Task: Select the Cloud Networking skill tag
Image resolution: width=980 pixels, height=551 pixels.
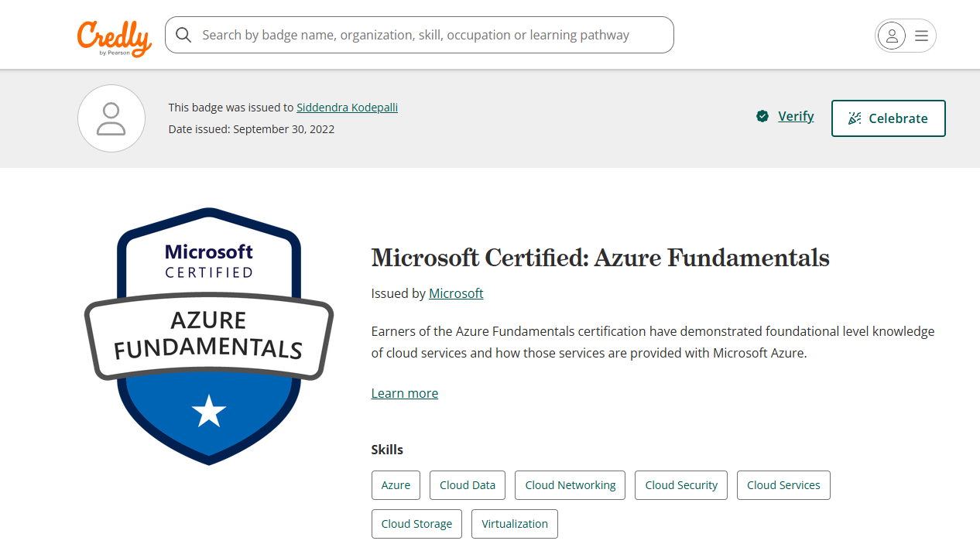Action: coord(570,485)
